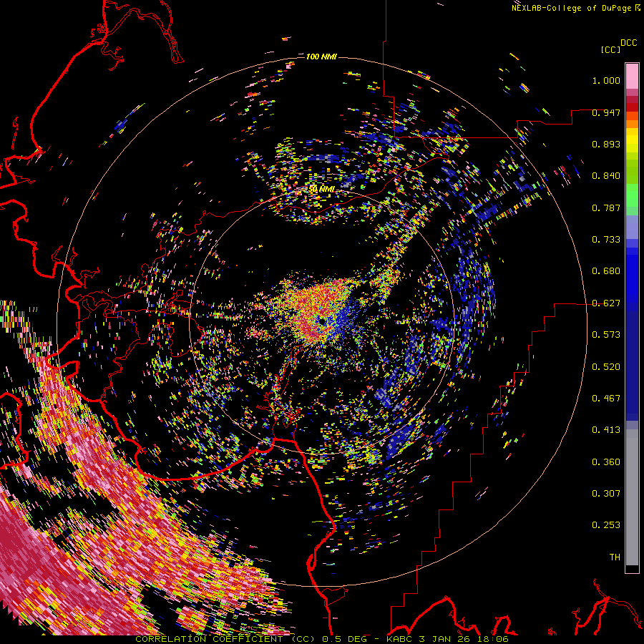Click the 0.840 legend value
This screenshot has height=644, width=644.
(x=606, y=176)
